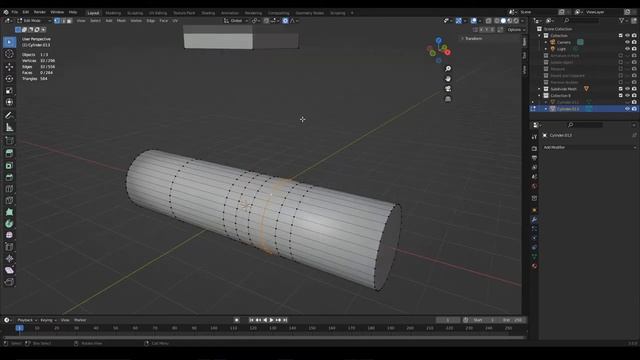Select the Edge Slide tool
640x360 pixels.
pos(9,247)
